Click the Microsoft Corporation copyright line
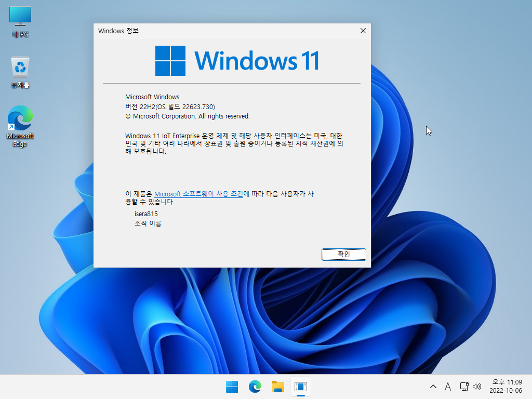532x399 pixels. pyautogui.click(x=187, y=116)
